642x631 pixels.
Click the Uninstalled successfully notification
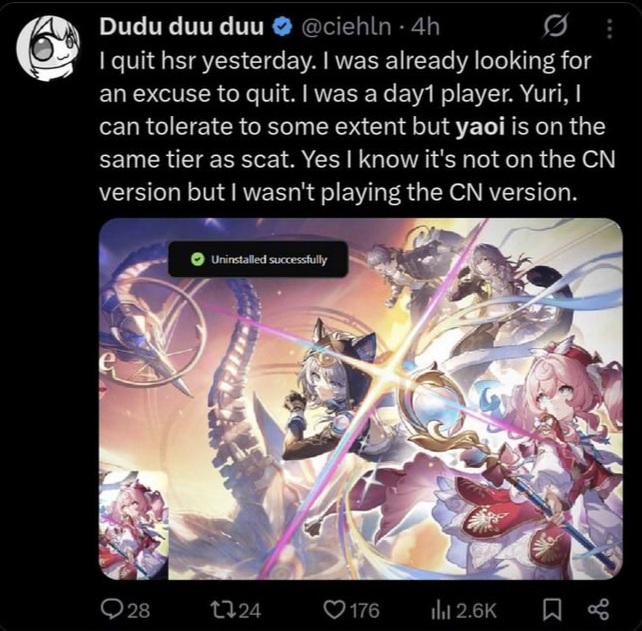[258, 259]
